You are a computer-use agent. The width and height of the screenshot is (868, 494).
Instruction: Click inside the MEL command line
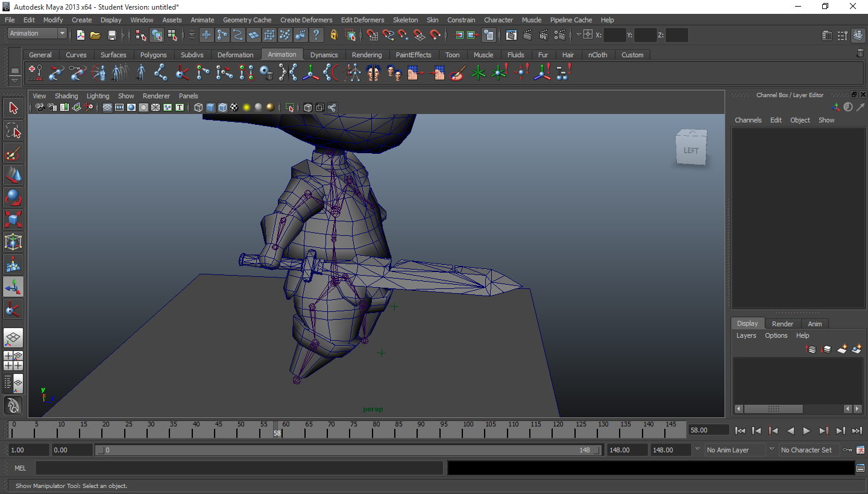(241, 467)
